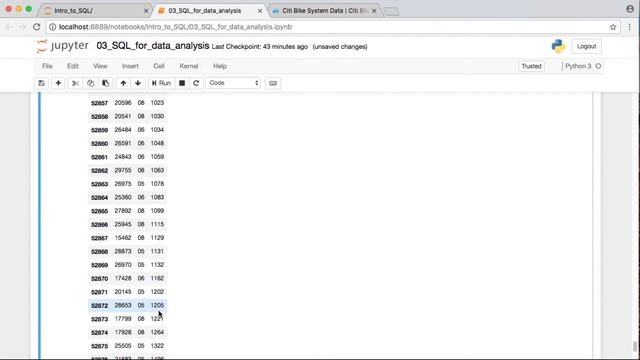Open a new browser tab
This screenshot has height=360, width=640.
coord(391,11)
